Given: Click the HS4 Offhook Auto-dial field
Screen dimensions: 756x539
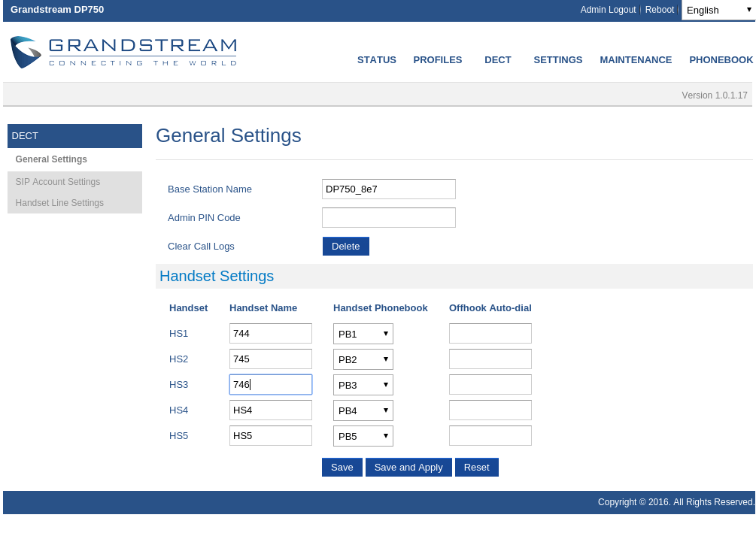Looking at the screenshot, I should (x=490, y=410).
